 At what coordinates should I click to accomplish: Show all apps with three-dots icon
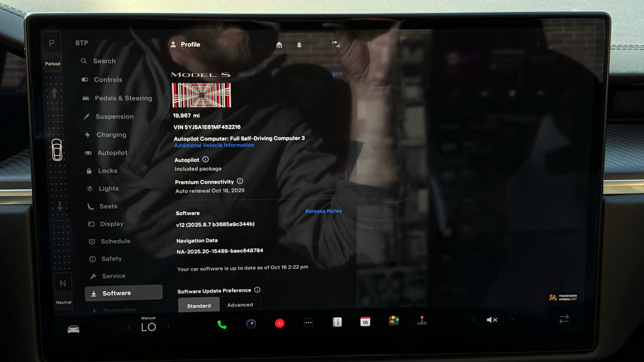308,323
